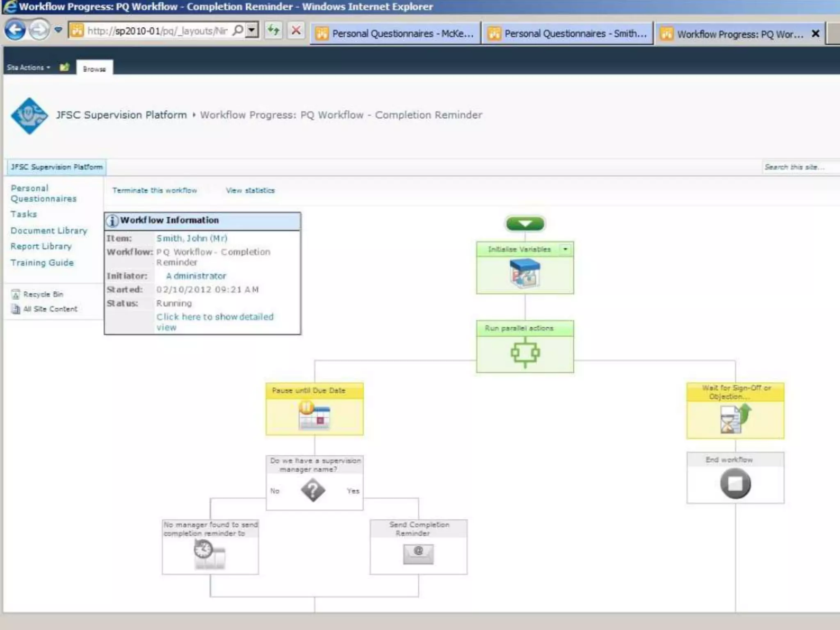Click the navigate up folder icon
This screenshot has width=840, height=630.
coord(64,67)
